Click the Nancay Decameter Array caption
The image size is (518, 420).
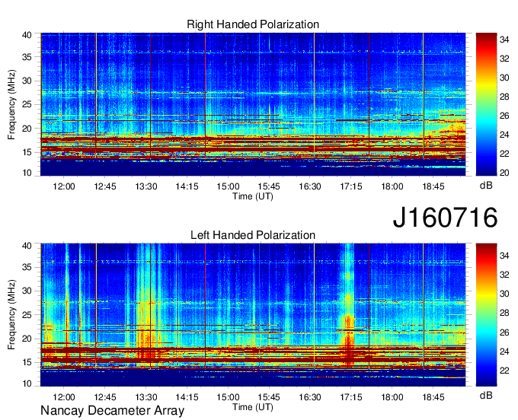pyautogui.click(x=112, y=411)
